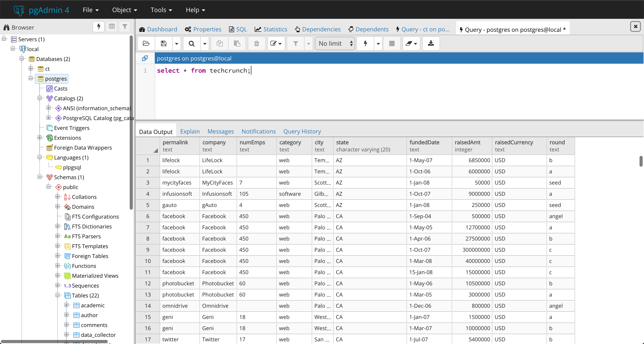Switch to the Query History tab
This screenshot has height=344, width=644.
(302, 131)
